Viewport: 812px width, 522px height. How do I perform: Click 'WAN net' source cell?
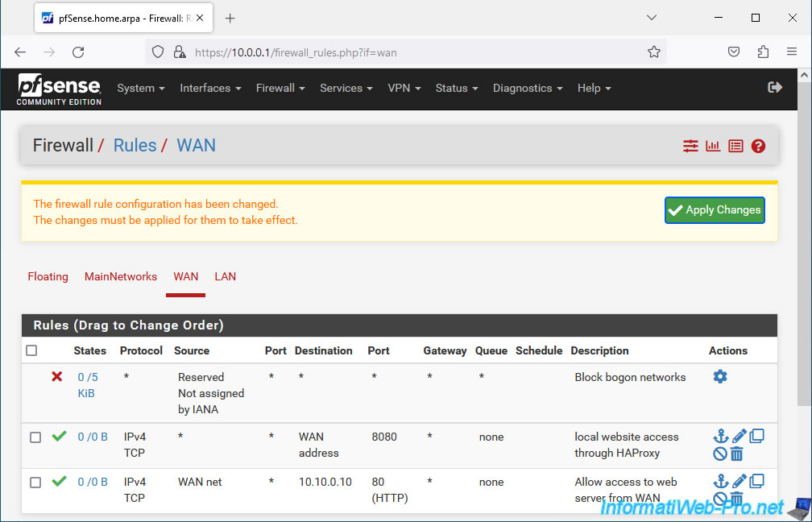pyautogui.click(x=200, y=482)
